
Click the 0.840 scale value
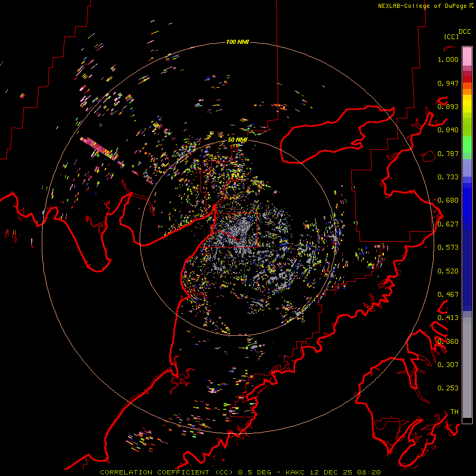[448, 130]
